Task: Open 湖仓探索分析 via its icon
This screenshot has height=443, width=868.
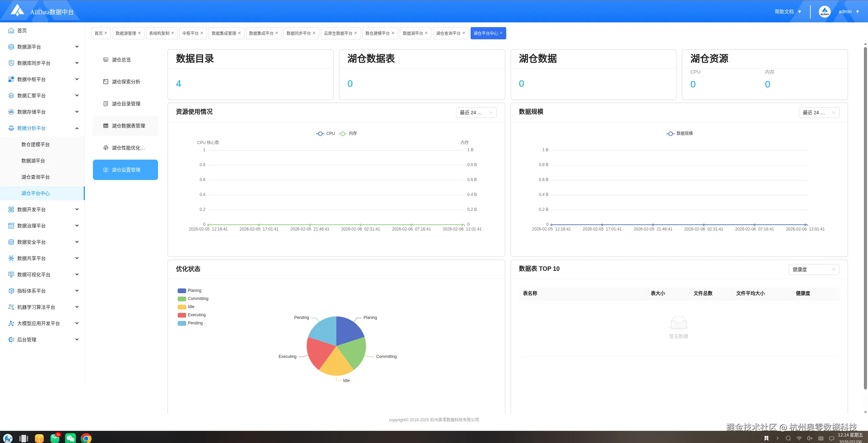Action: coord(106,82)
